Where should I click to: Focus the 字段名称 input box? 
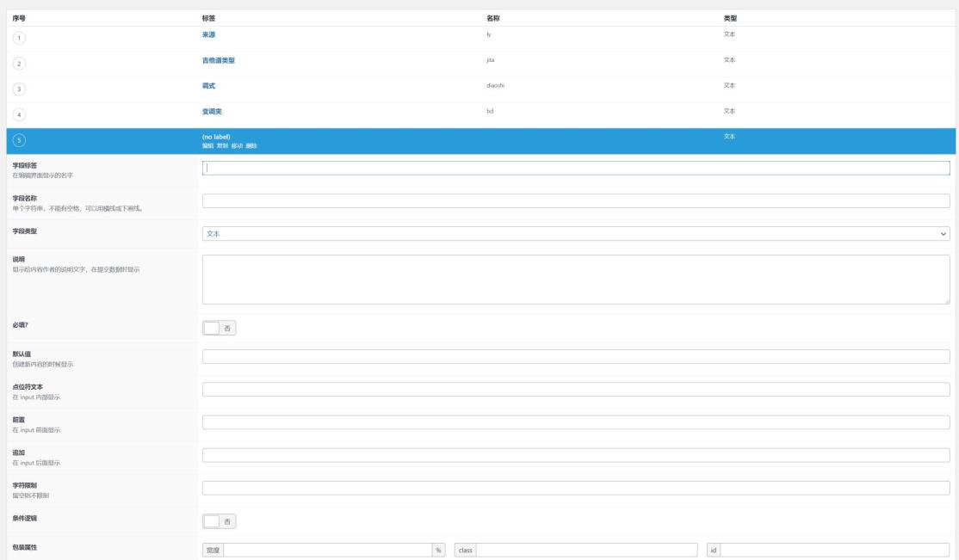(576, 201)
